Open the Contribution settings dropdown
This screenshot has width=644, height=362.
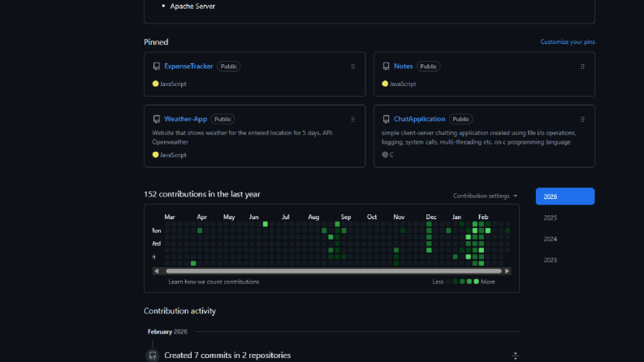485,196
